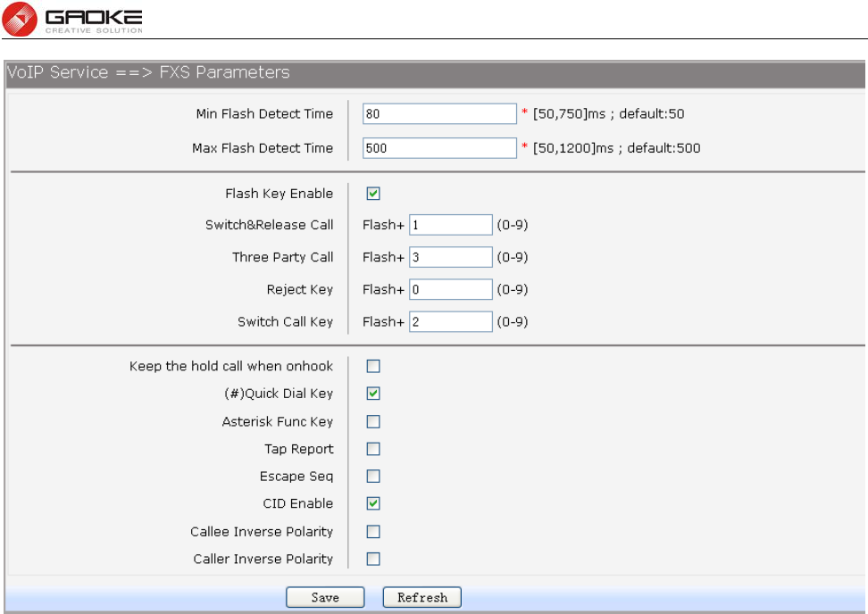Click the 'Switch Call Key' label

285,322
